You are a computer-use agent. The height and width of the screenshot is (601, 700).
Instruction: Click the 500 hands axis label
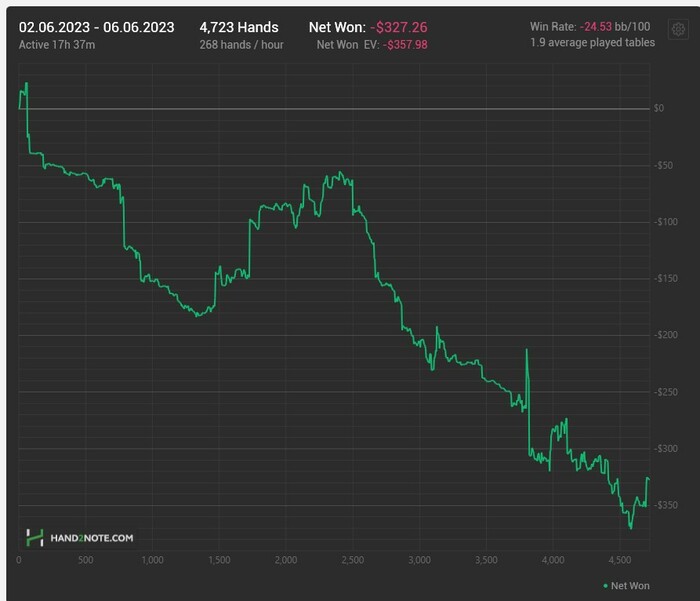click(x=86, y=560)
